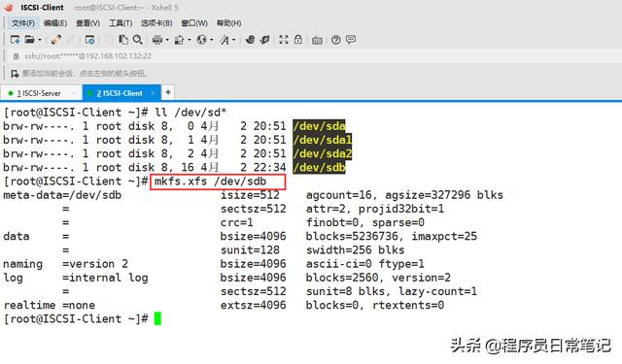Image resolution: width=622 pixels, height=364 pixels.
Task: Click the 'finobt=0, sparse=0' text
Action: (365, 222)
